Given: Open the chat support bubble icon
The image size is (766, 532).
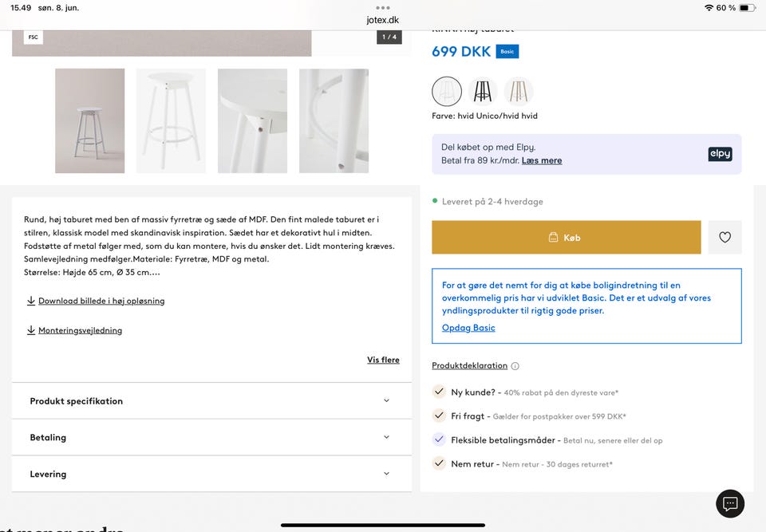Looking at the screenshot, I should (730, 503).
